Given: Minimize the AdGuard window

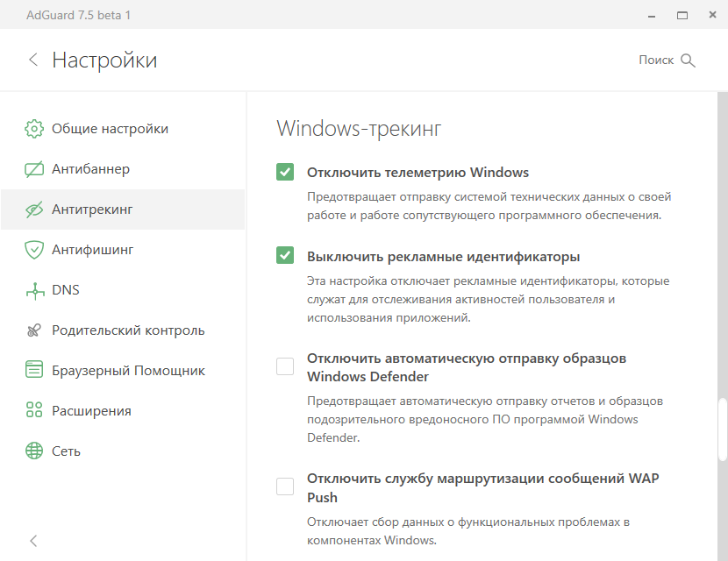Looking at the screenshot, I should click(652, 16).
